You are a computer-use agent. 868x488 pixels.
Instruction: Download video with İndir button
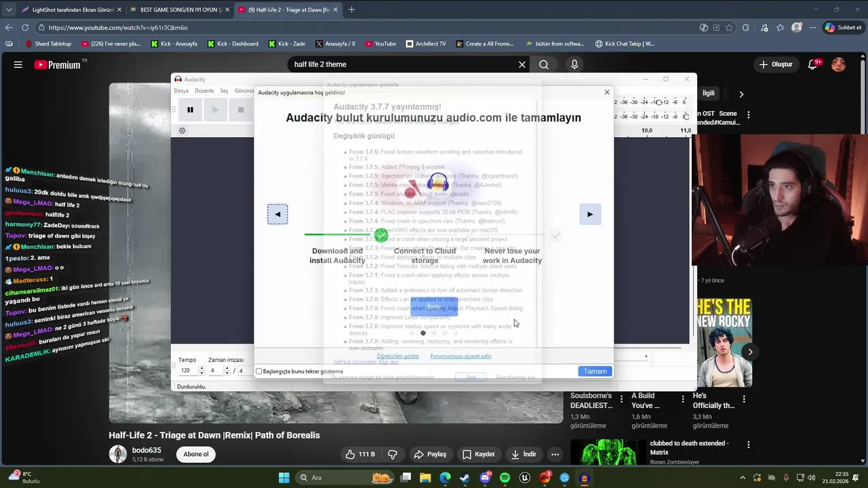524,454
